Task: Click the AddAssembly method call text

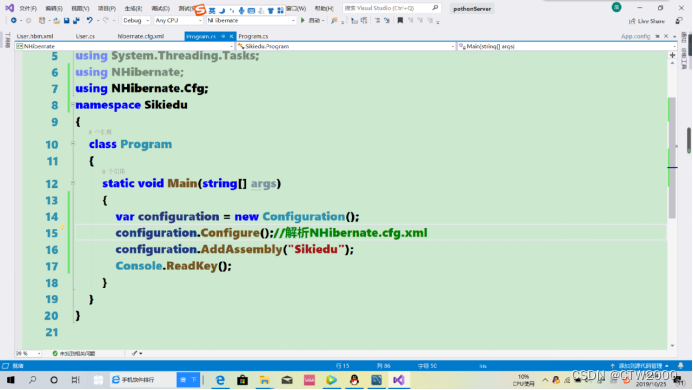Action: 241,249
